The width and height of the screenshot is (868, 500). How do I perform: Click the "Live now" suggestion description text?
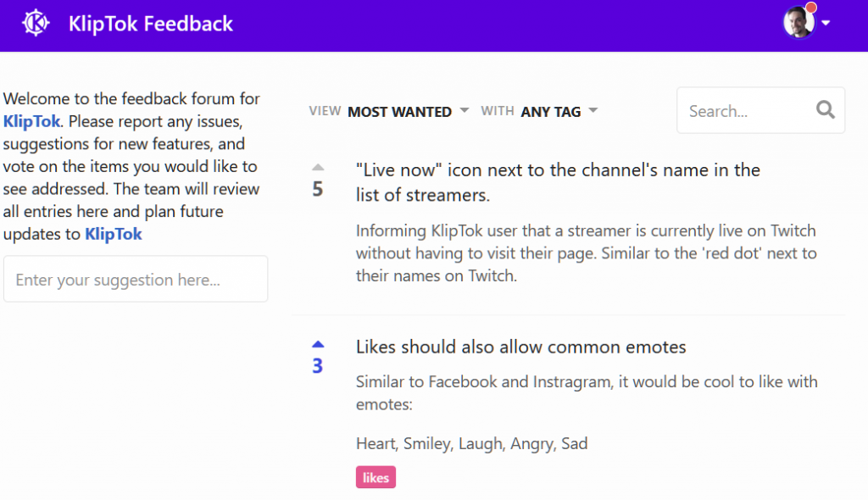(587, 253)
